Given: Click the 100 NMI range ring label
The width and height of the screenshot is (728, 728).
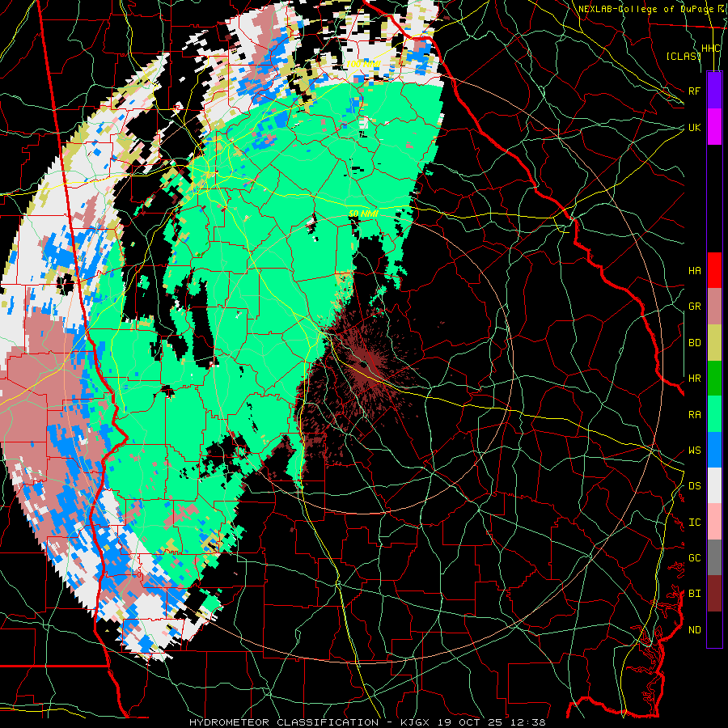Looking at the screenshot, I should [x=363, y=64].
